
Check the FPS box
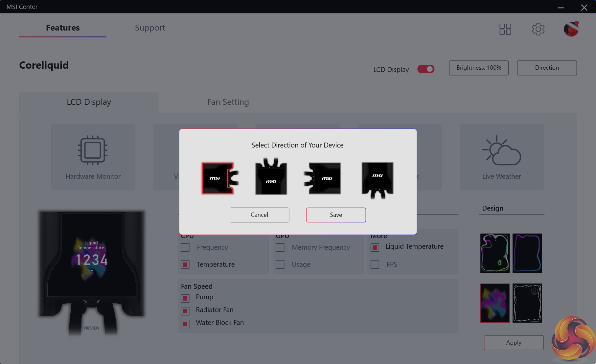(x=375, y=264)
